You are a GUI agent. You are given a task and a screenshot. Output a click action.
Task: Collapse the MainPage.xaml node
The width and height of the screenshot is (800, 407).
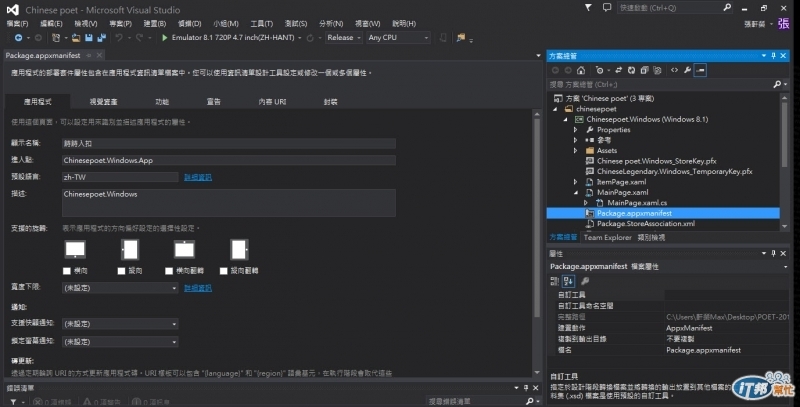[x=576, y=193]
